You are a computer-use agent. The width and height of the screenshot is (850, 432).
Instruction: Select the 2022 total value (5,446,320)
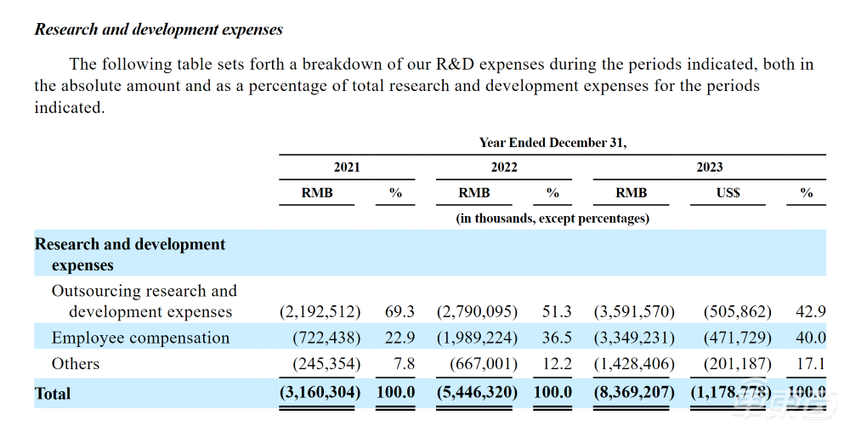(x=477, y=393)
